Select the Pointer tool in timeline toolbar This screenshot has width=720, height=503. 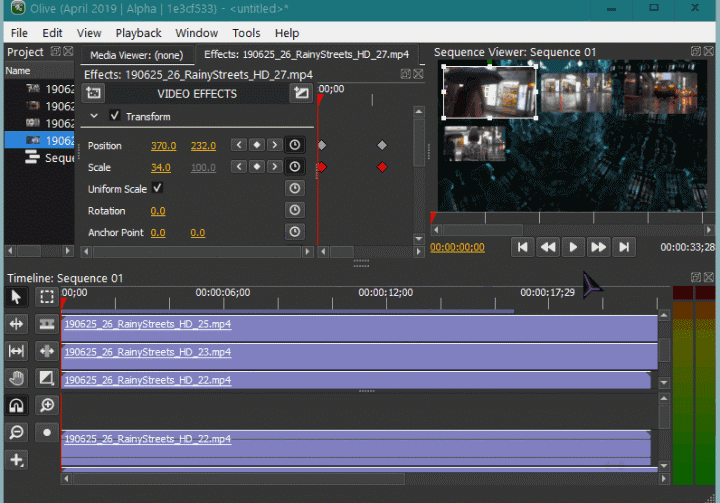[x=16, y=297]
